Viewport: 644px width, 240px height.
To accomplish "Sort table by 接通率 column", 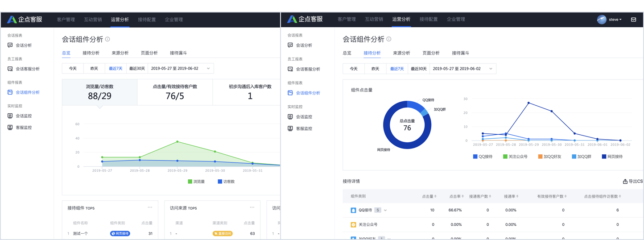I will [511, 196].
